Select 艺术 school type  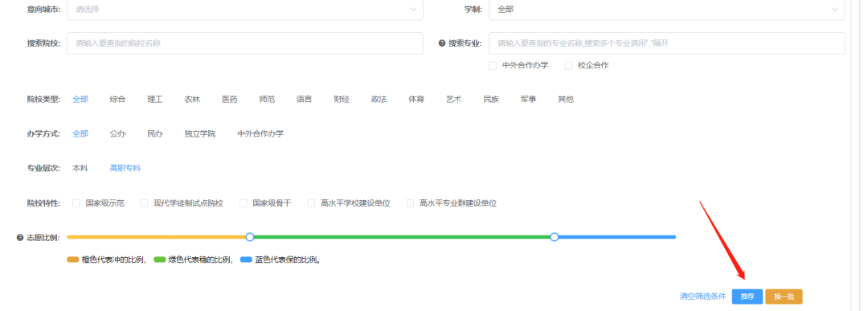coord(454,99)
